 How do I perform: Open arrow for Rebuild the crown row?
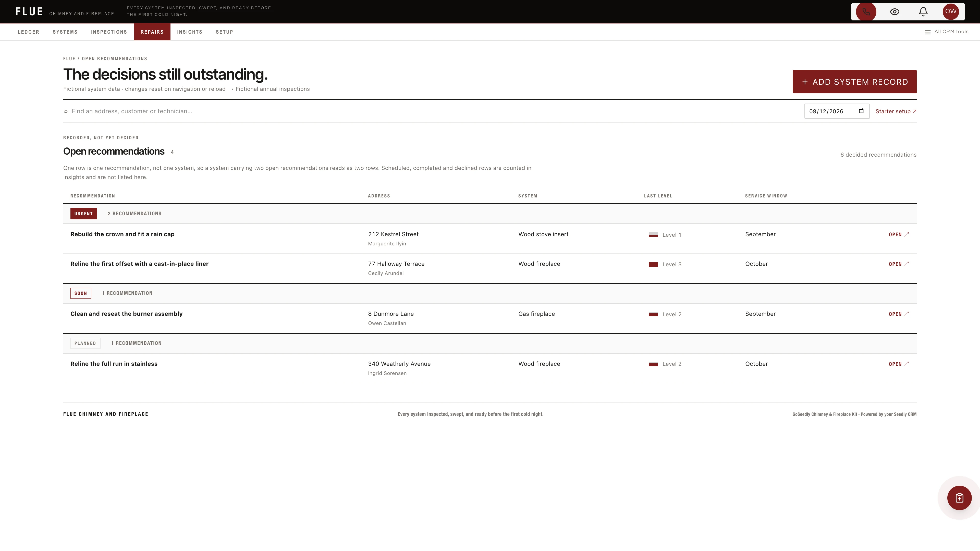[x=899, y=234]
